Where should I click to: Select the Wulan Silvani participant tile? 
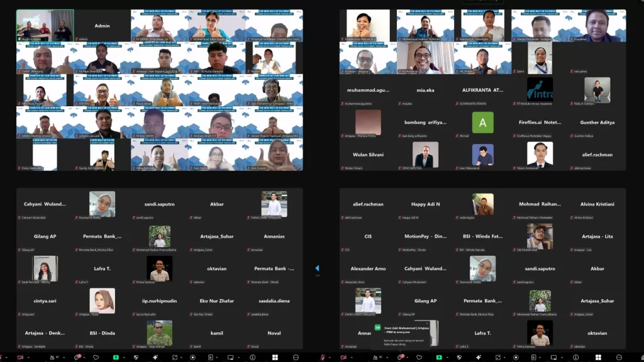pyautogui.click(x=368, y=155)
